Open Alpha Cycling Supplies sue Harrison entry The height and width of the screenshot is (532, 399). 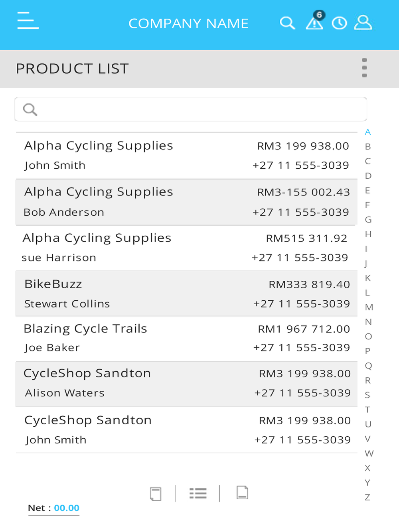coord(186,248)
